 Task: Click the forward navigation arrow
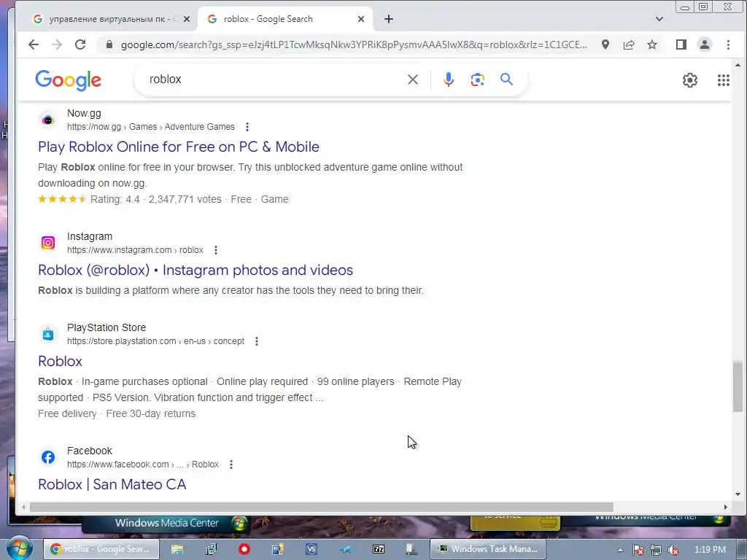pyautogui.click(x=57, y=44)
